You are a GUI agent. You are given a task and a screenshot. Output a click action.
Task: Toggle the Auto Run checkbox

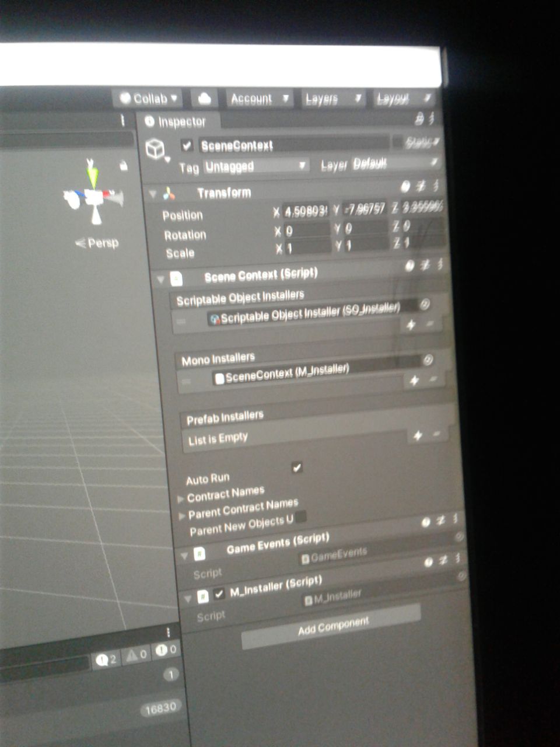[297, 467]
